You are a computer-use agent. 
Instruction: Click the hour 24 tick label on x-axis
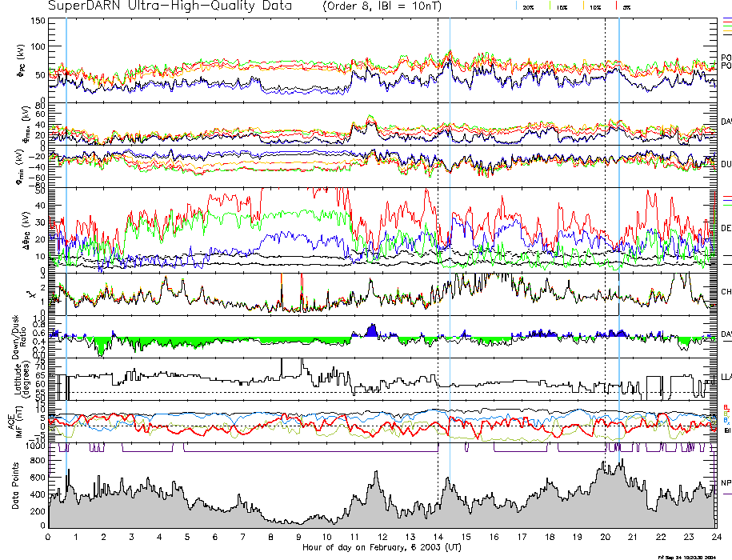[715, 538]
